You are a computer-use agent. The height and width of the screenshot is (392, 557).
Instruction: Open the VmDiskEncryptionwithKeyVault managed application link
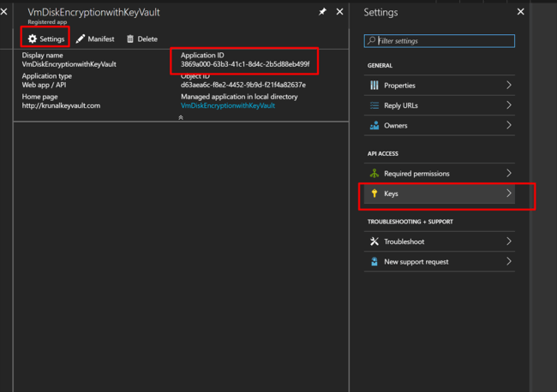pyautogui.click(x=228, y=106)
